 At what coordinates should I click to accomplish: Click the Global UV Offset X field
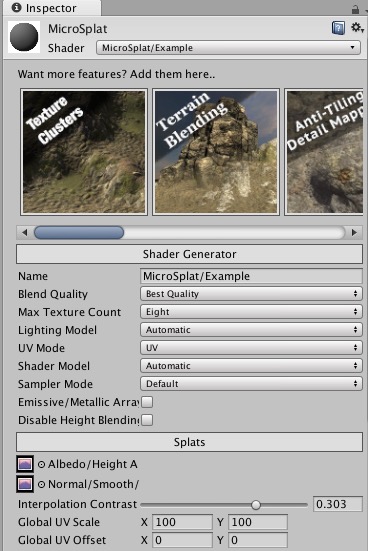tap(182, 540)
